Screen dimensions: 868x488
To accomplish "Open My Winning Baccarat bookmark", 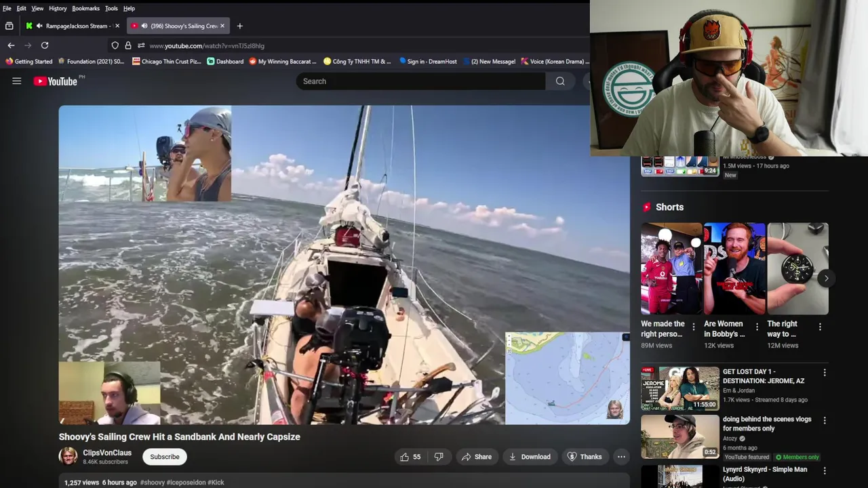I will [x=283, y=61].
